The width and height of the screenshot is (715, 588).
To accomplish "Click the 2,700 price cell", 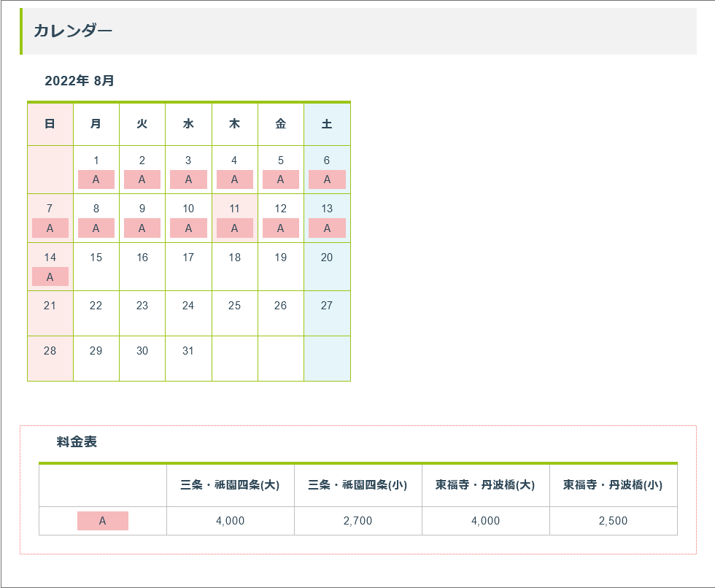I will (357, 521).
